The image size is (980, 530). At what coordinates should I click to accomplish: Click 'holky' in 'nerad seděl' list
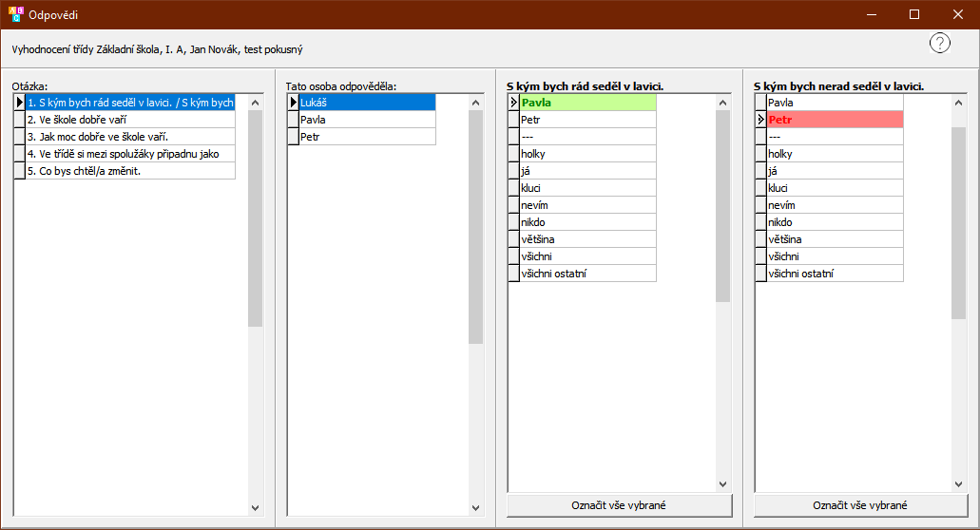pyautogui.click(x=835, y=154)
